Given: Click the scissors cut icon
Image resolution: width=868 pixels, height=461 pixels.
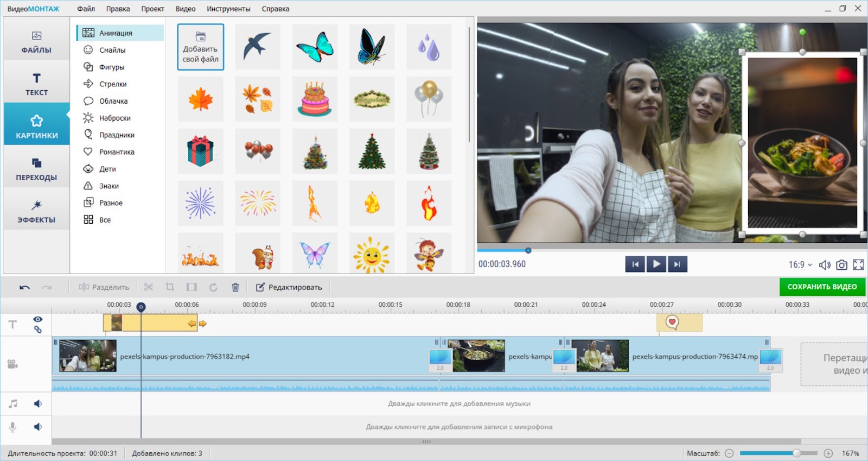Looking at the screenshot, I should click(x=149, y=287).
